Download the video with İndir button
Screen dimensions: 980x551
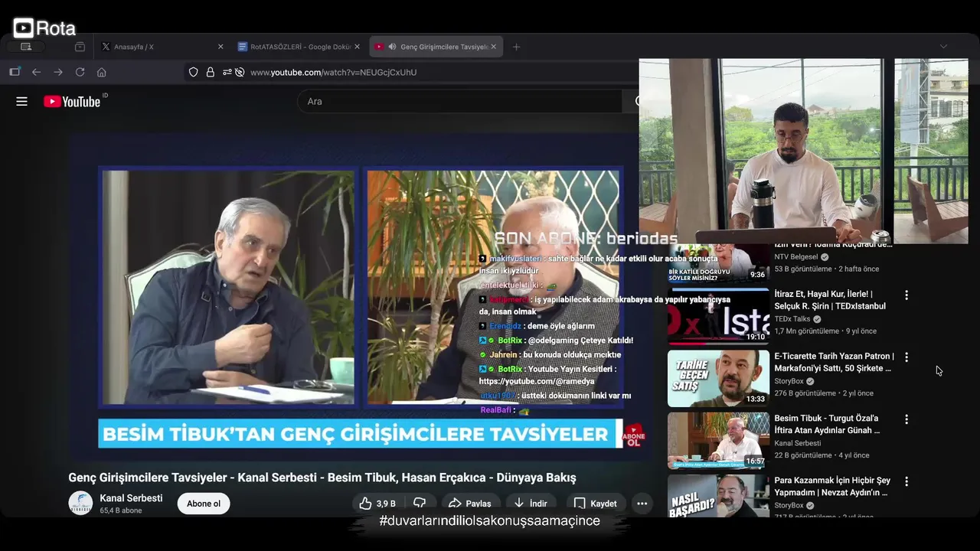(x=531, y=504)
